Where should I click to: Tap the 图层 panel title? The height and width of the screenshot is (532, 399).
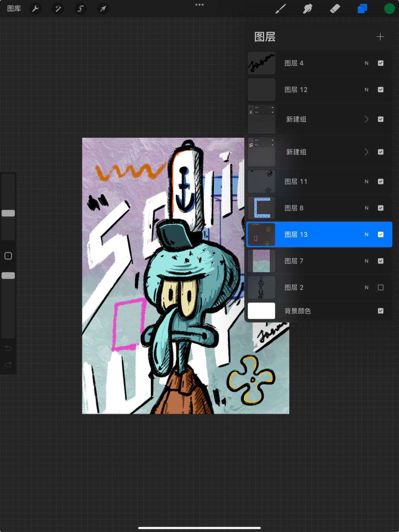[x=265, y=37]
